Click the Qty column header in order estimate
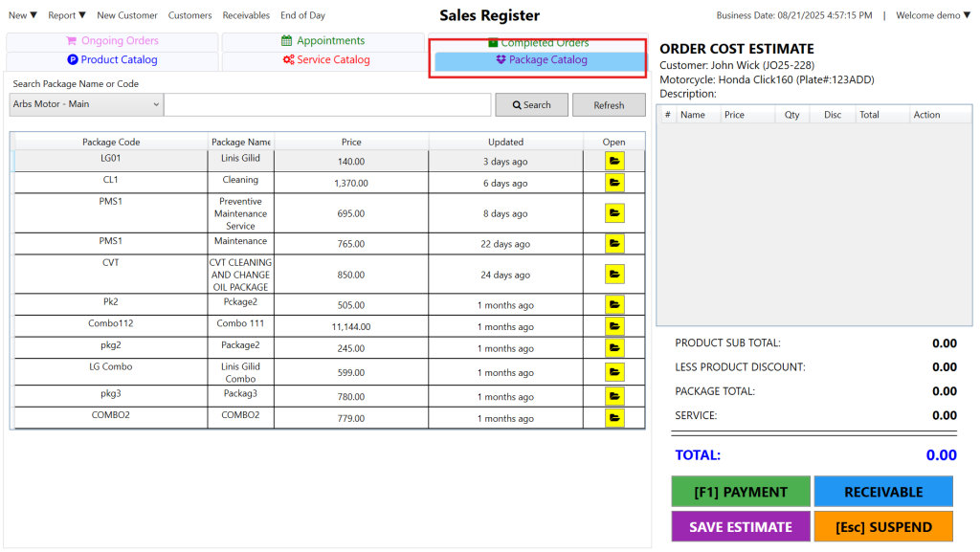 click(791, 115)
